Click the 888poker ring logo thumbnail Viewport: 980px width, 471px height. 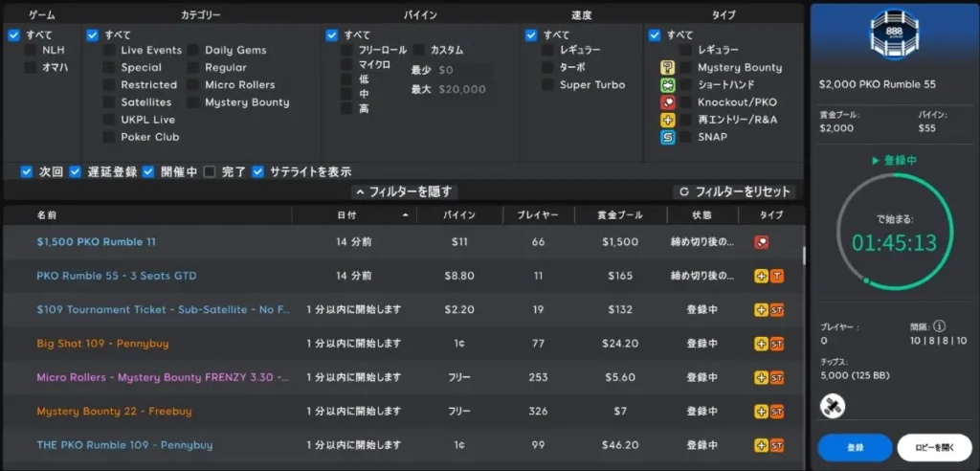895,34
